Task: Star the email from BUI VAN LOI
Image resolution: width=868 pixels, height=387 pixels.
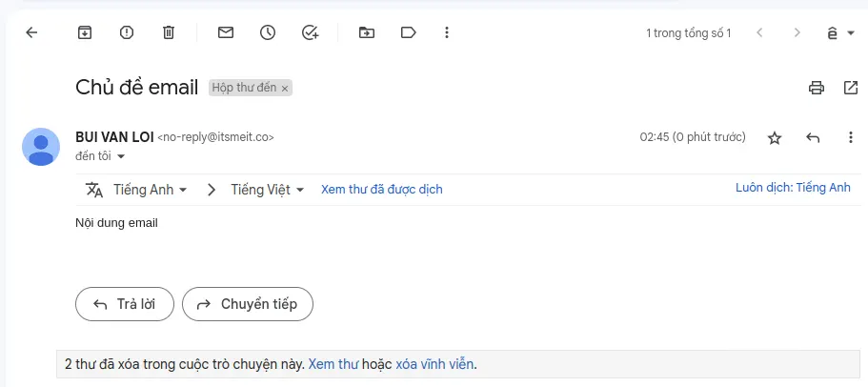Action: [x=775, y=138]
